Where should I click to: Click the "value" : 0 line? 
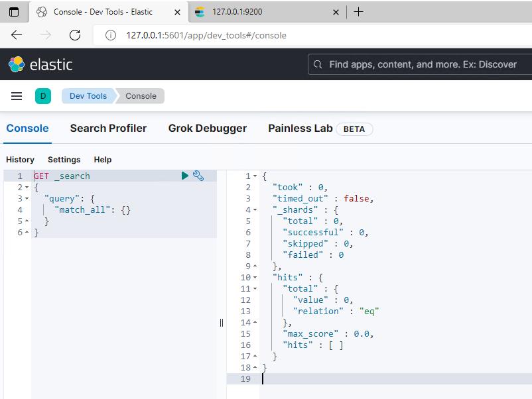(x=323, y=300)
